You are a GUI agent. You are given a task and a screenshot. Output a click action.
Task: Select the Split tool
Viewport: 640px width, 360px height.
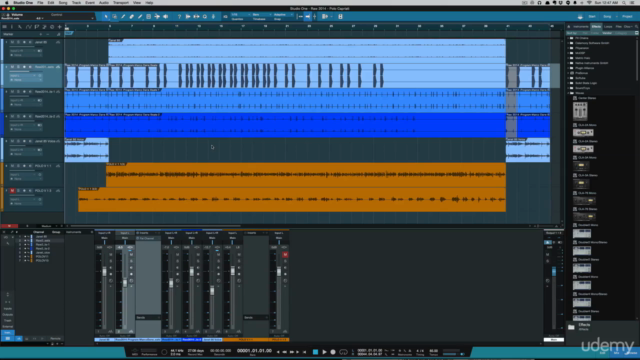coord(123,17)
